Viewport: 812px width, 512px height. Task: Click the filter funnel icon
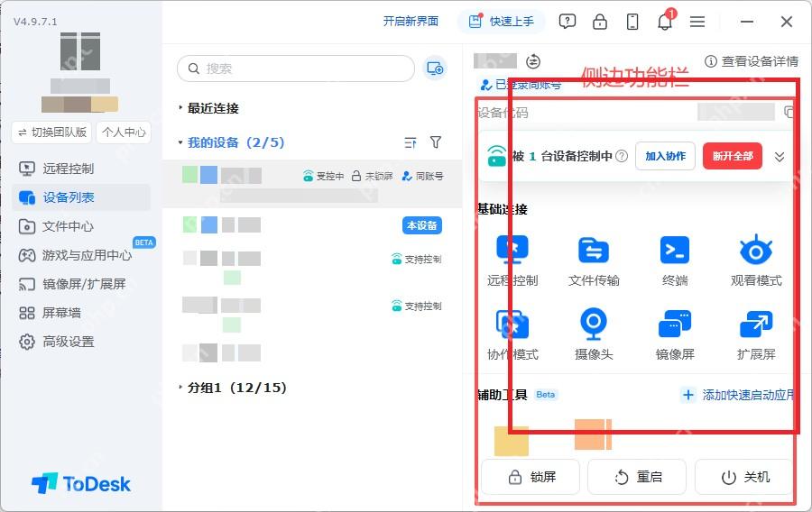click(x=436, y=142)
